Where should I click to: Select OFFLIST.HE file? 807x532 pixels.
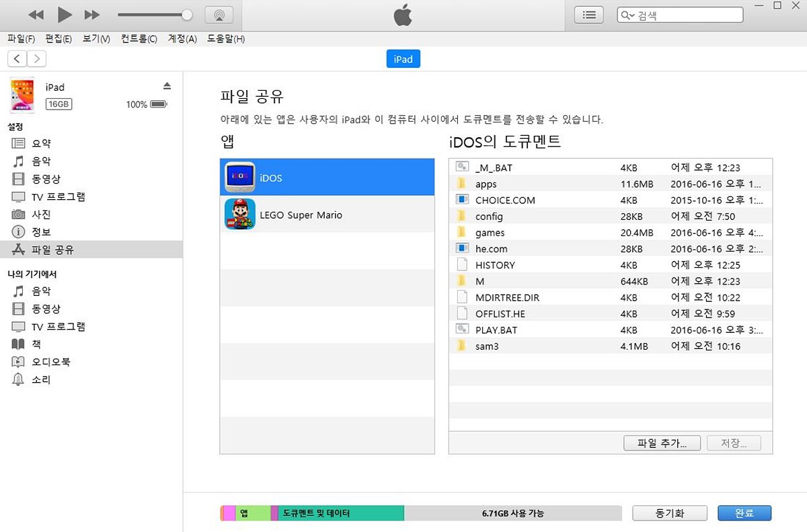(x=611, y=313)
